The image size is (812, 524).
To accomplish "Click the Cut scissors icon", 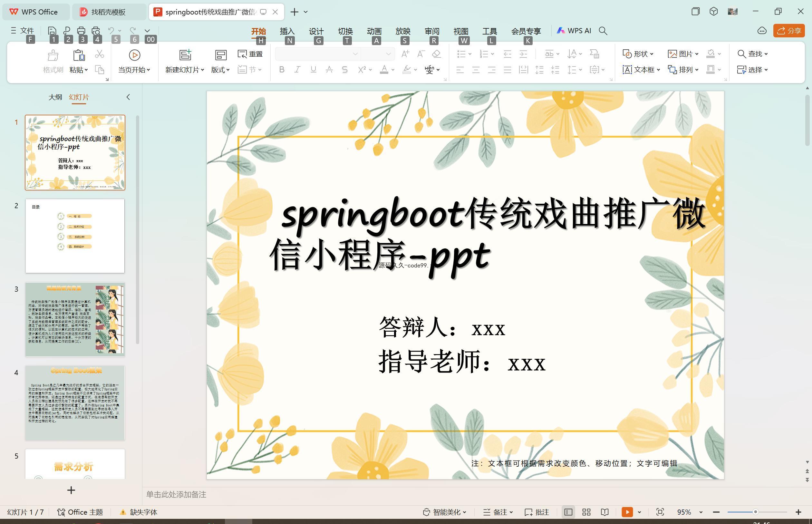I will click(99, 54).
